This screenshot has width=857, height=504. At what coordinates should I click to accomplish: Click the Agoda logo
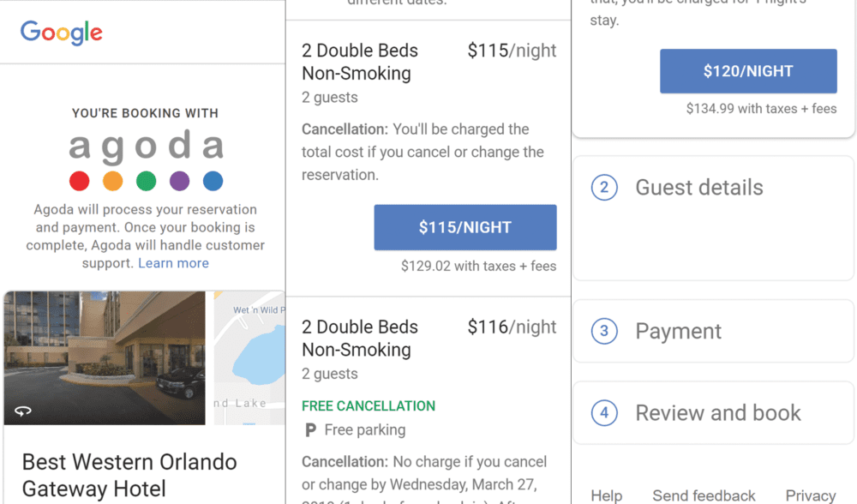point(146,147)
